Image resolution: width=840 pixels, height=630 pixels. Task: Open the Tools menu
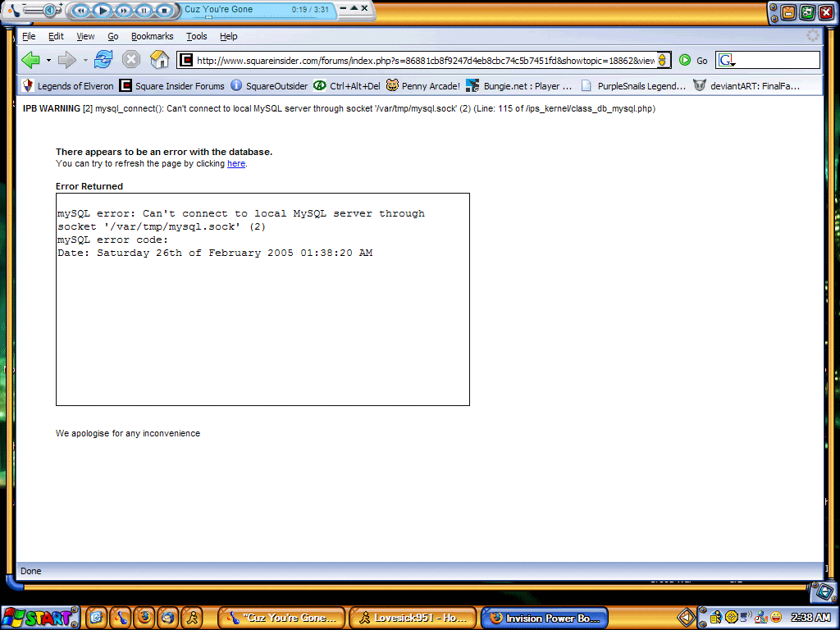click(197, 36)
